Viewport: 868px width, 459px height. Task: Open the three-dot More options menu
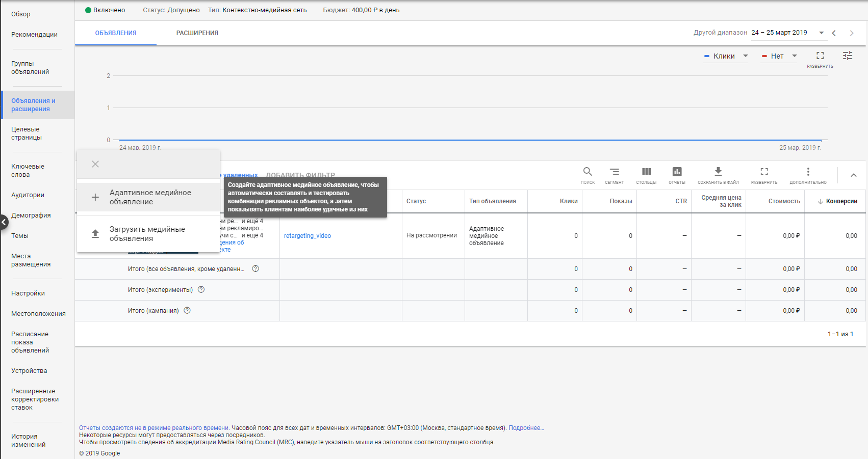tap(808, 172)
